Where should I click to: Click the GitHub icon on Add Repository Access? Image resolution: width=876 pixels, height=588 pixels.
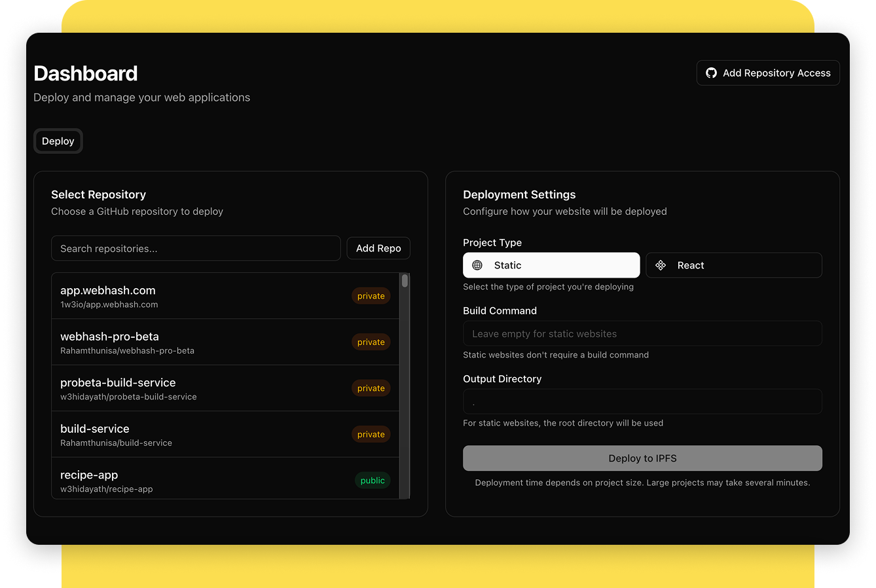pos(712,73)
